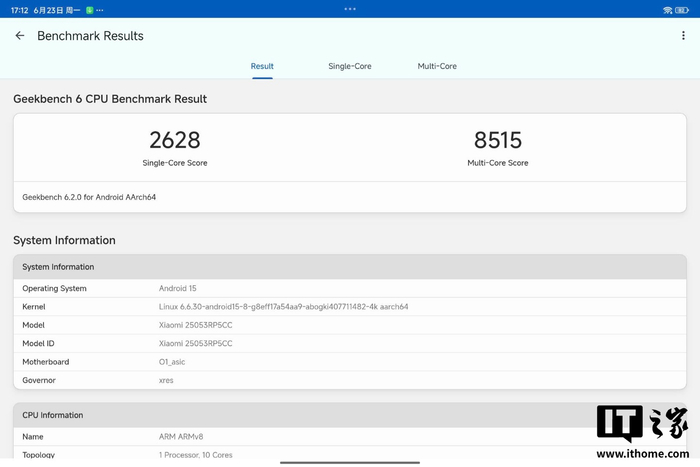Screen dimensions: 700x467
Task: Tap the battery indicator icon
Action: (684, 9)
